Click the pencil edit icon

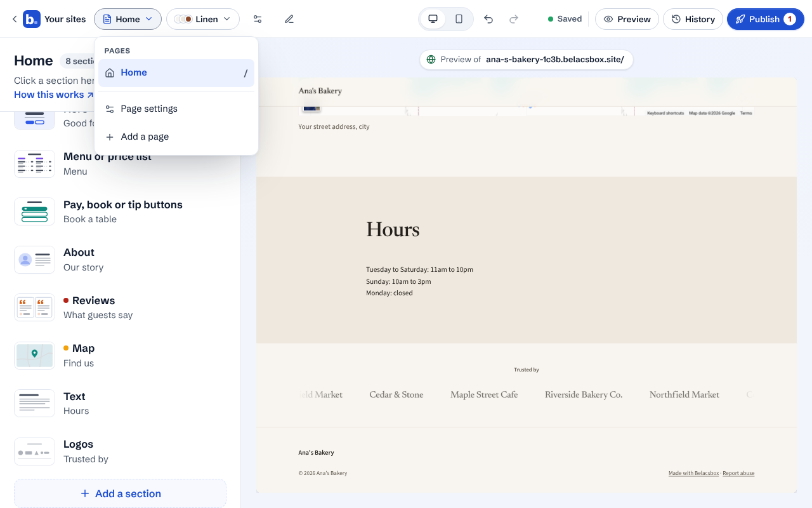pos(289,19)
